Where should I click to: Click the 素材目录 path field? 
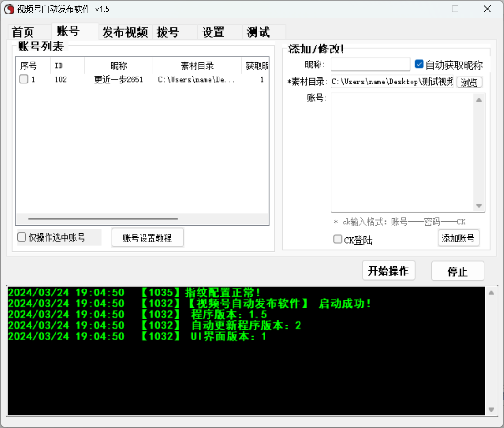[x=392, y=82]
